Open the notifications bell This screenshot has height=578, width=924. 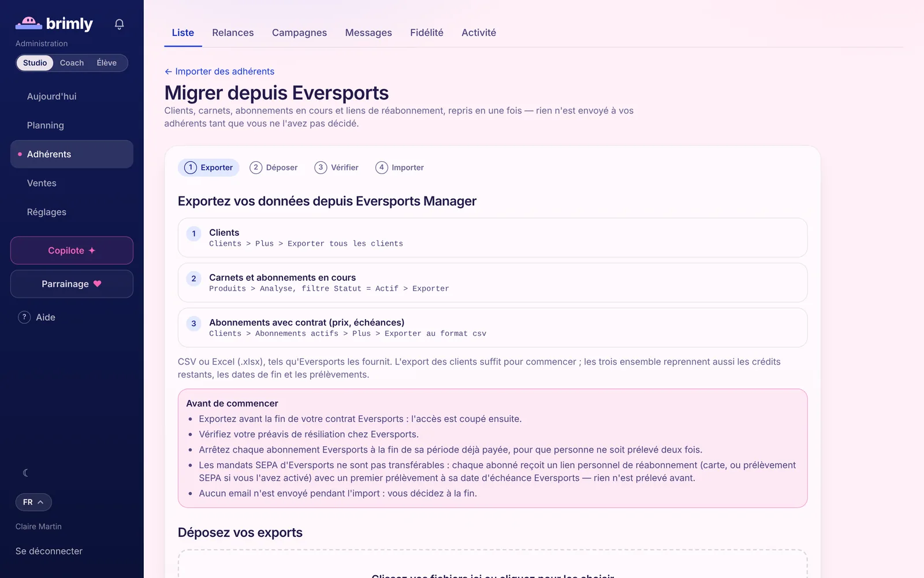pos(119,24)
